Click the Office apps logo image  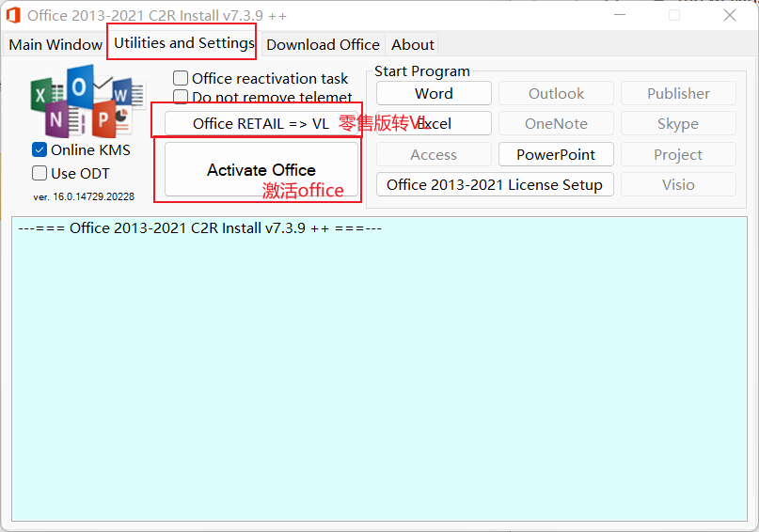pyautogui.click(x=82, y=101)
